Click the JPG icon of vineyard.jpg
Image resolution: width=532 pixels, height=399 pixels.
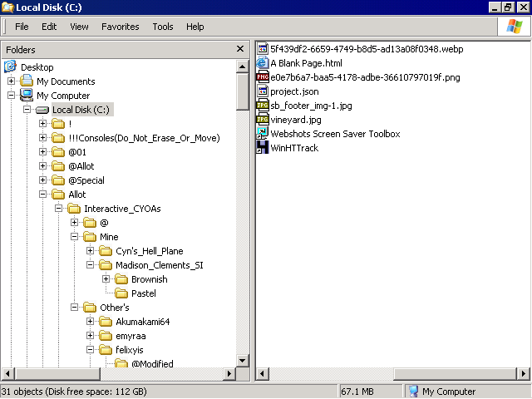tap(263, 120)
